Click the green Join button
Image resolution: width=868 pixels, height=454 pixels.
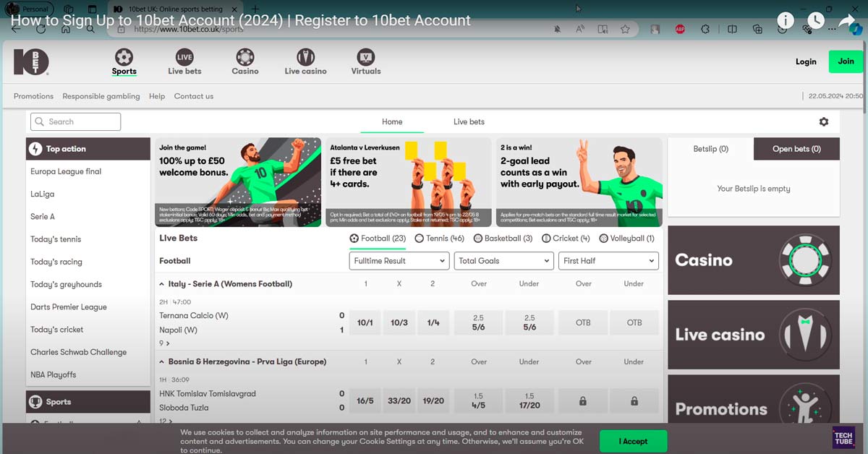[846, 61]
